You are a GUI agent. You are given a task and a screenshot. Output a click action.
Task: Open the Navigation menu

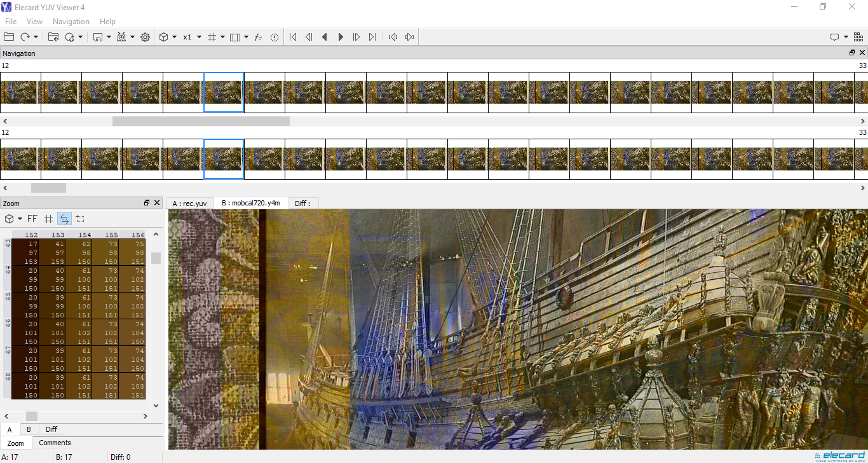point(71,22)
